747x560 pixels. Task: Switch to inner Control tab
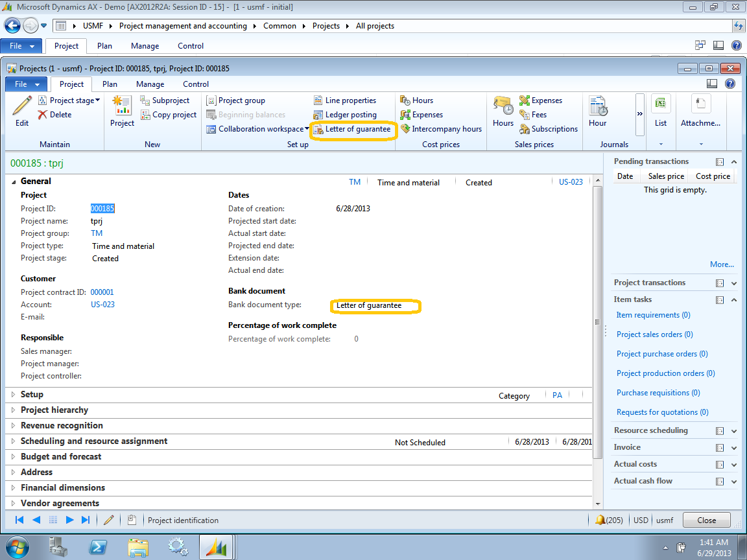[x=196, y=84]
